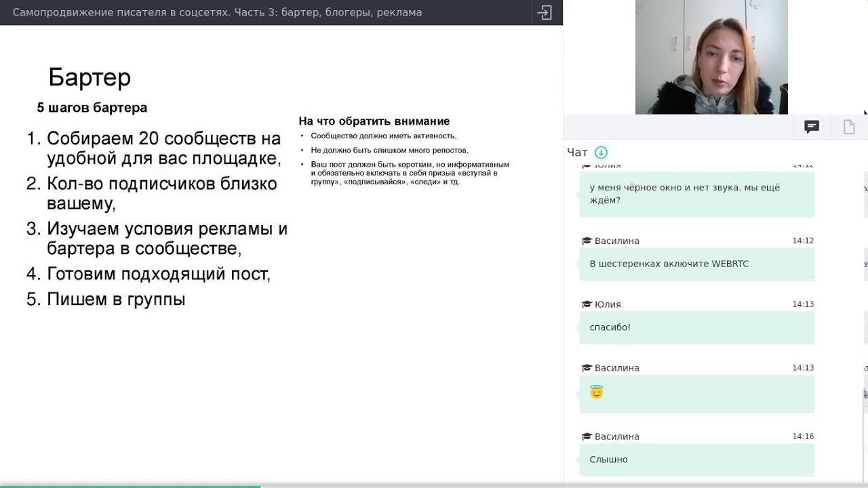Click the webinar title in header
Screen dimensions: 868x488
[217, 12]
